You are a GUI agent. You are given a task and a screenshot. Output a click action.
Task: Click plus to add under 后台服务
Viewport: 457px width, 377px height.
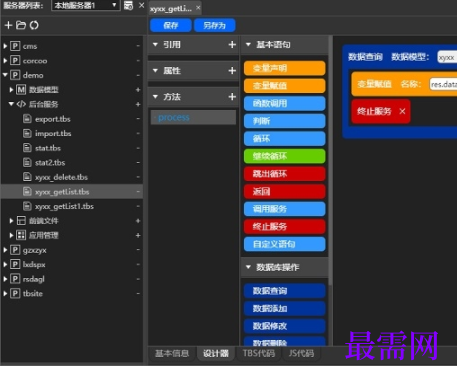138,104
